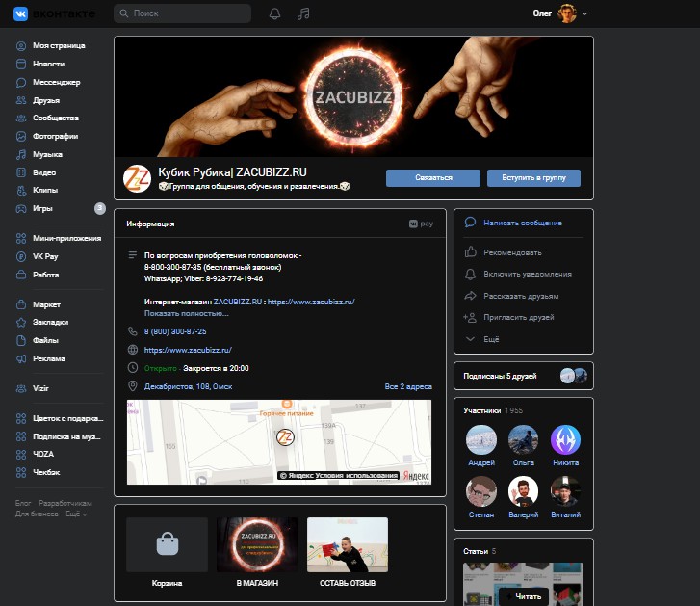Click the Маркет bag icon
Viewport: 700px width, 606px height.
(x=21, y=304)
